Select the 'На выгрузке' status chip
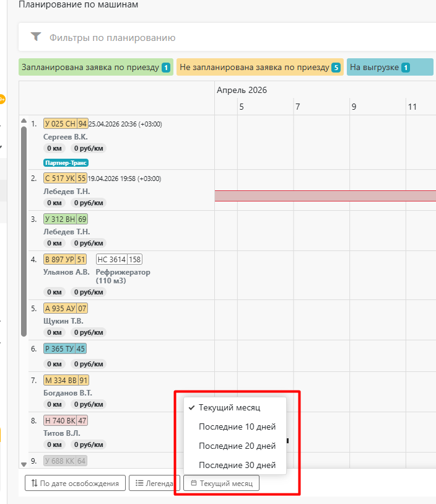Viewport: 436px width, 504px height. click(390, 67)
